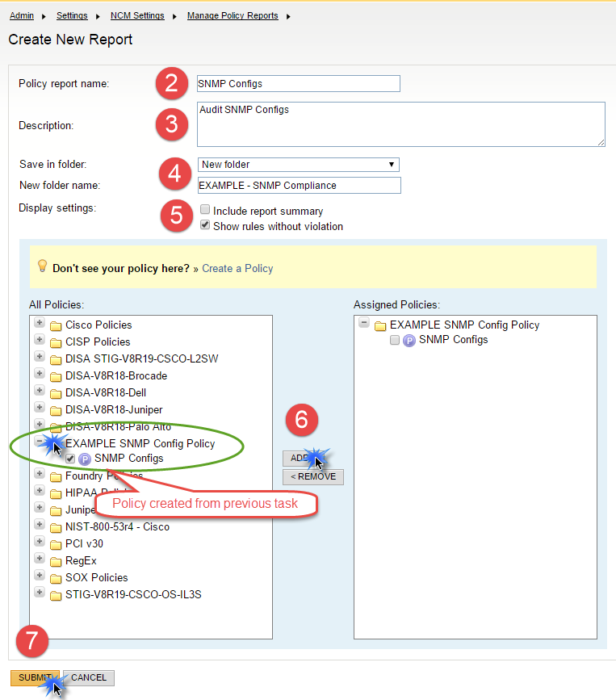
Task: Click the policy icon beside SNMP Configs in Assigned Policies
Action: point(409,341)
